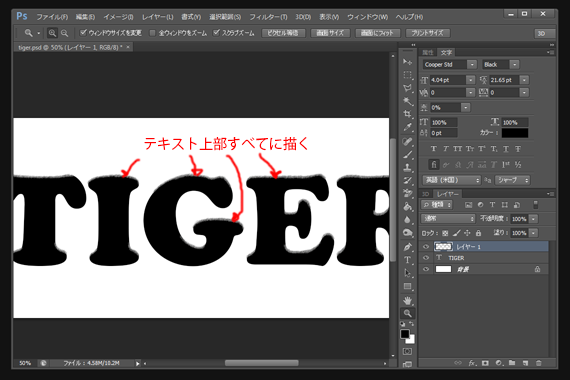
Task: Create new adjustment layer icon
Action: (499, 363)
